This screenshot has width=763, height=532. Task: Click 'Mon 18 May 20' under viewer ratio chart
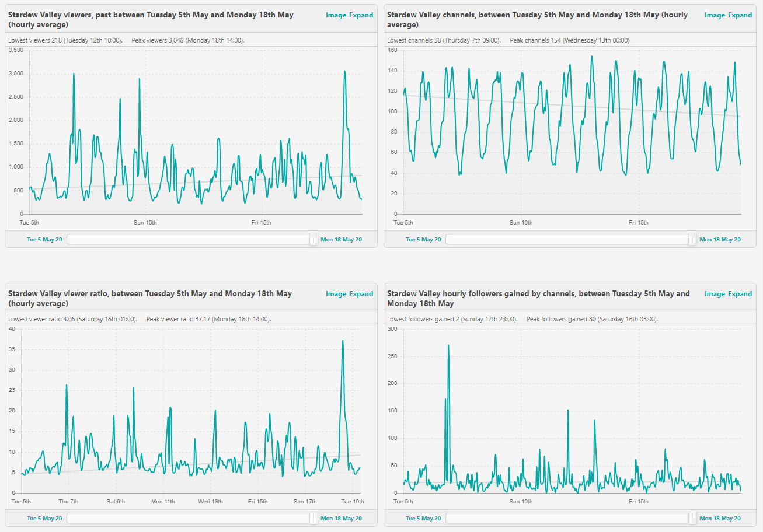[341, 519]
